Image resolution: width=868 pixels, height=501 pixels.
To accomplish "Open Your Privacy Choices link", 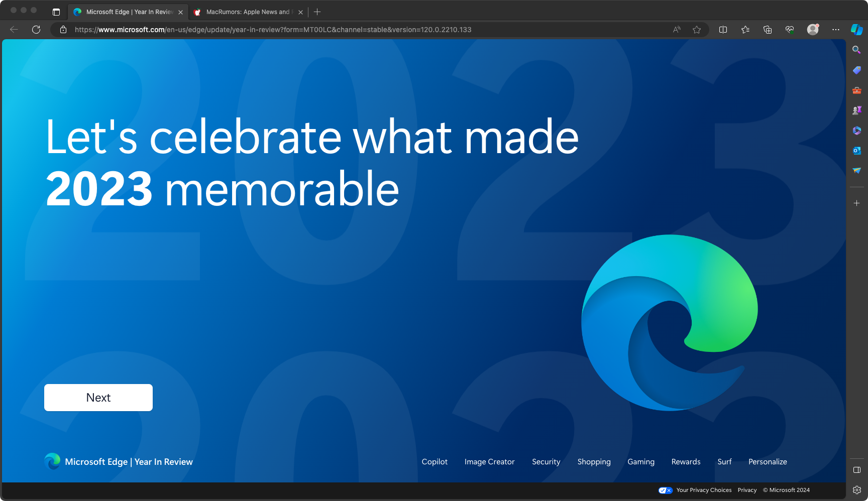I will pos(704,490).
